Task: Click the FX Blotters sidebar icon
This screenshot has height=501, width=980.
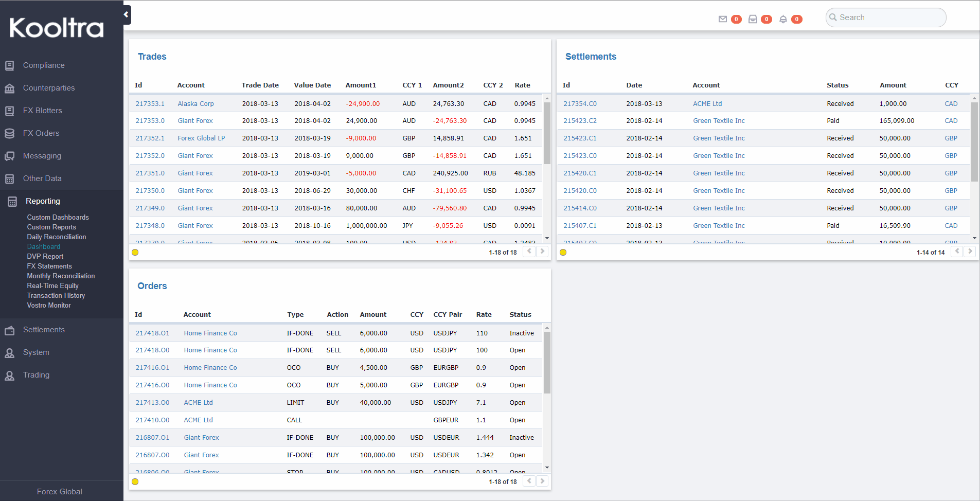Action: point(9,111)
